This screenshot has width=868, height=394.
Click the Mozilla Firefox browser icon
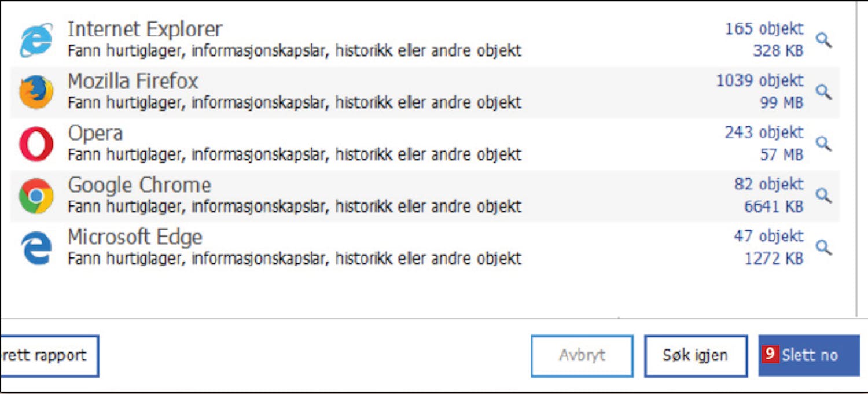point(36,92)
